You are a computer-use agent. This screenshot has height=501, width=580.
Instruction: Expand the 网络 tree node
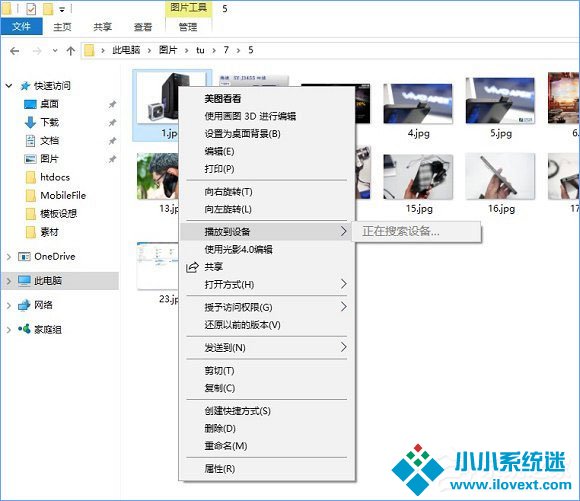pyautogui.click(x=9, y=306)
